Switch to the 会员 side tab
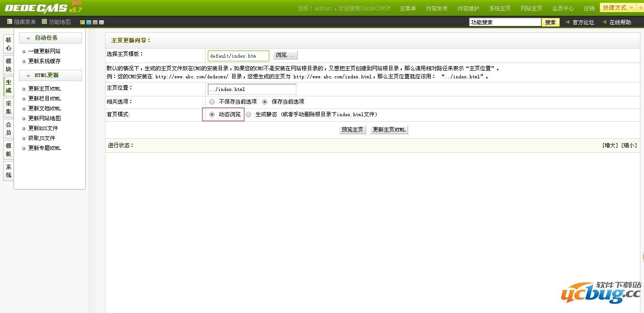Screen dimensions: 644x313 pyautogui.click(x=9, y=129)
